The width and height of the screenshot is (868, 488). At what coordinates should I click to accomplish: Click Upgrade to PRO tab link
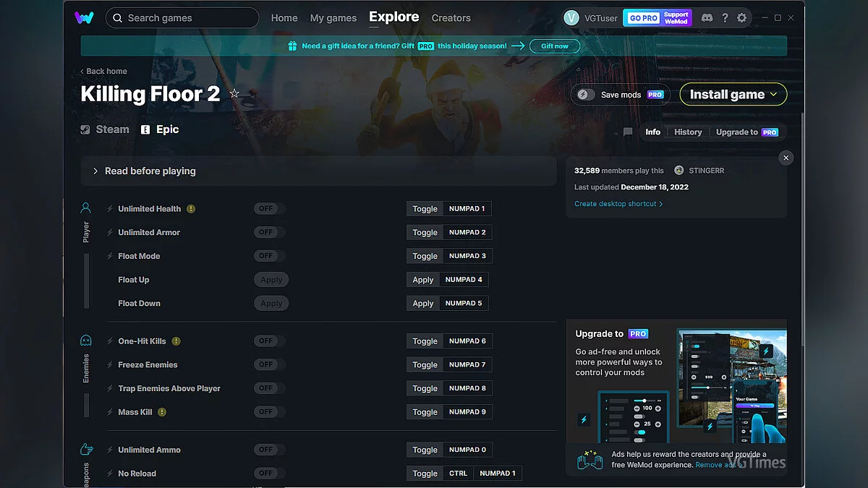pyautogui.click(x=747, y=132)
